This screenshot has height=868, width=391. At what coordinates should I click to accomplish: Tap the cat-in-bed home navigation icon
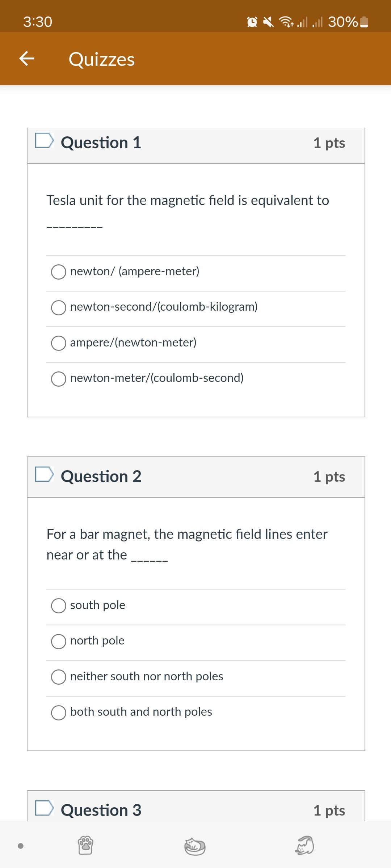(x=194, y=845)
